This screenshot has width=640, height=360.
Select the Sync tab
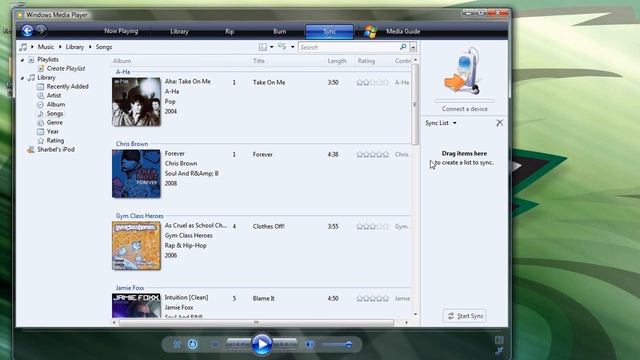329,31
